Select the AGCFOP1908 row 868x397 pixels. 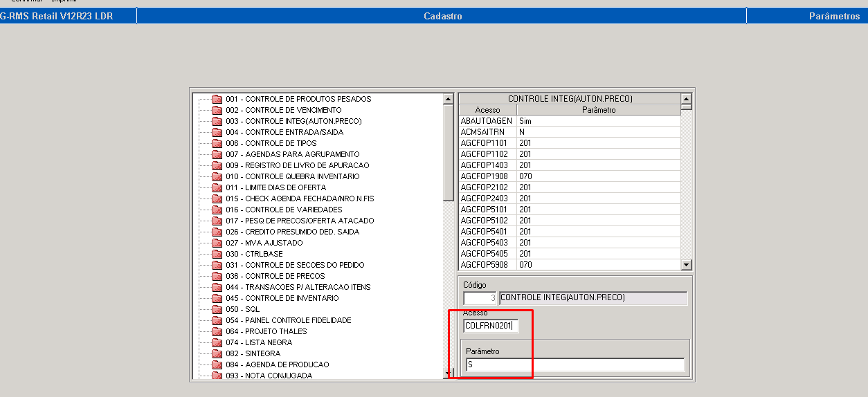[569, 176]
